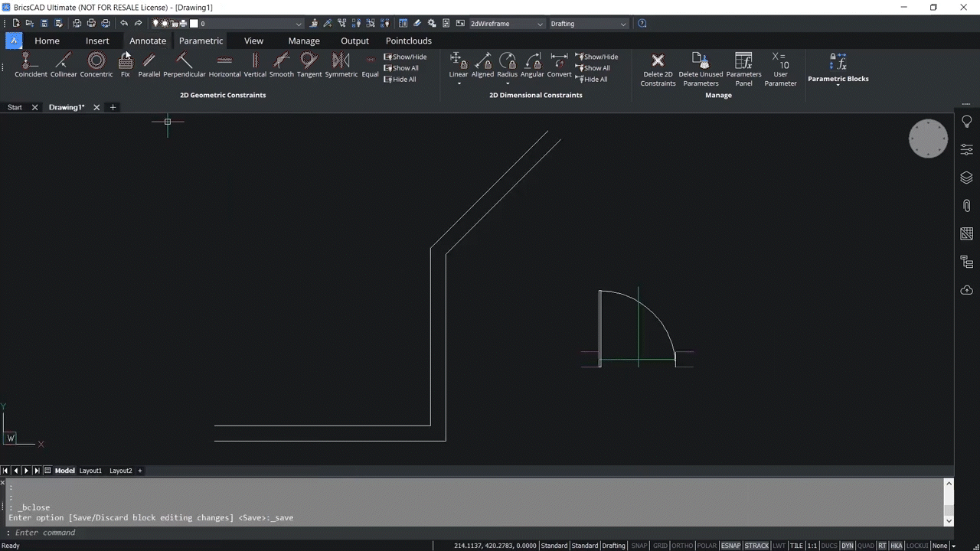Select the Symmetric constraint
This screenshot has width=980, height=551.
(x=341, y=65)
